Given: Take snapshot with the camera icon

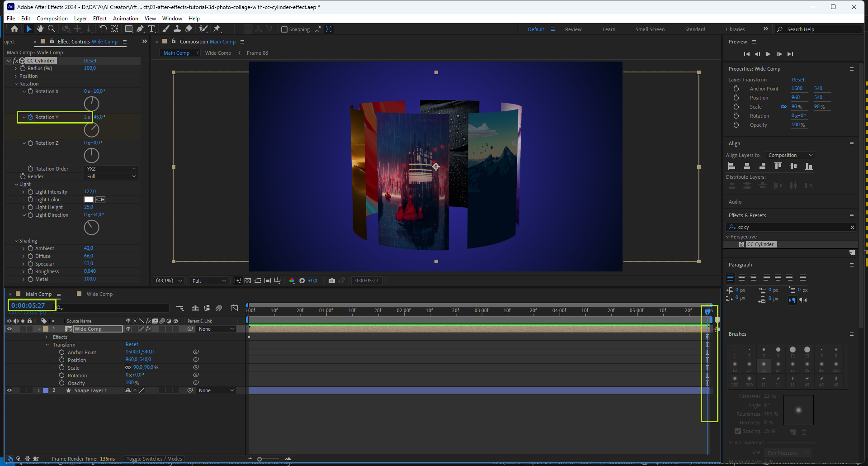Looking at the screenshot, I should point(332,281).
